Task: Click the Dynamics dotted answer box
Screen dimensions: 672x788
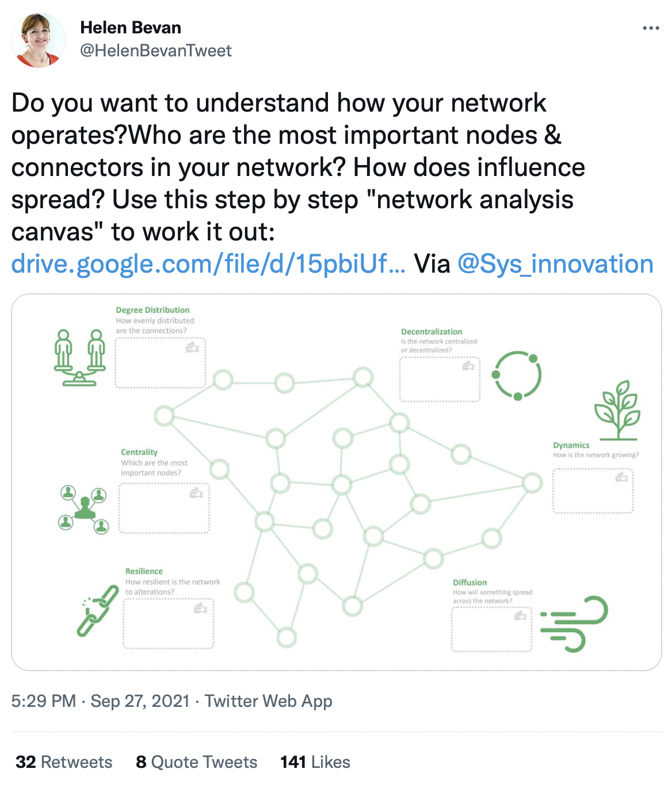Action: click(x=593, y=491)
